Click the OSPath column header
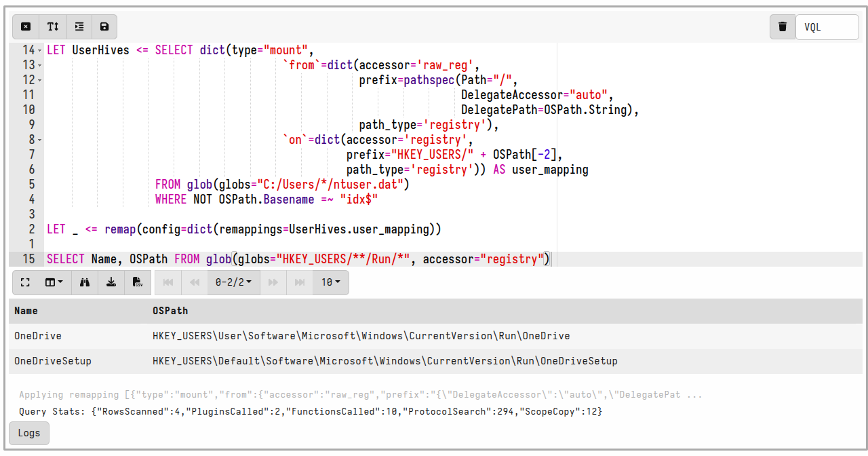Viewport: 868px width, 456px height. pos(170,311)
